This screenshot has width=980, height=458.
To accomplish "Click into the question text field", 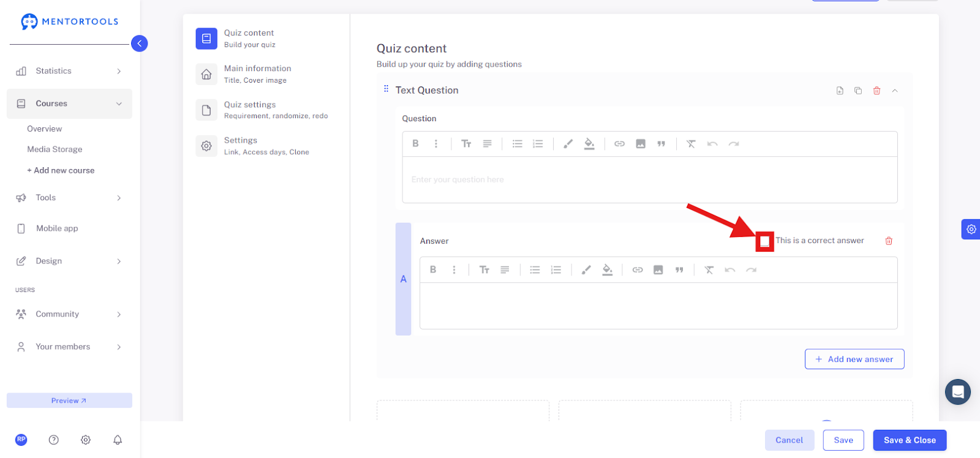I will 650,180.
